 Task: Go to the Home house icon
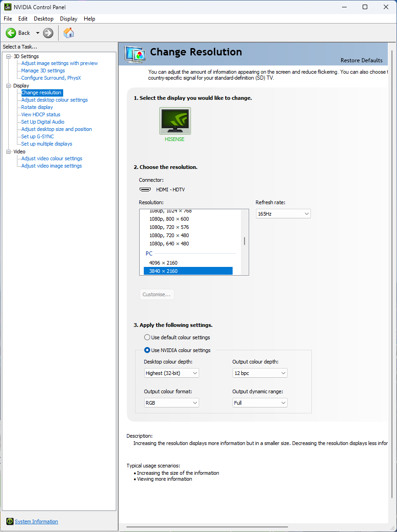(x=69, y=33)
